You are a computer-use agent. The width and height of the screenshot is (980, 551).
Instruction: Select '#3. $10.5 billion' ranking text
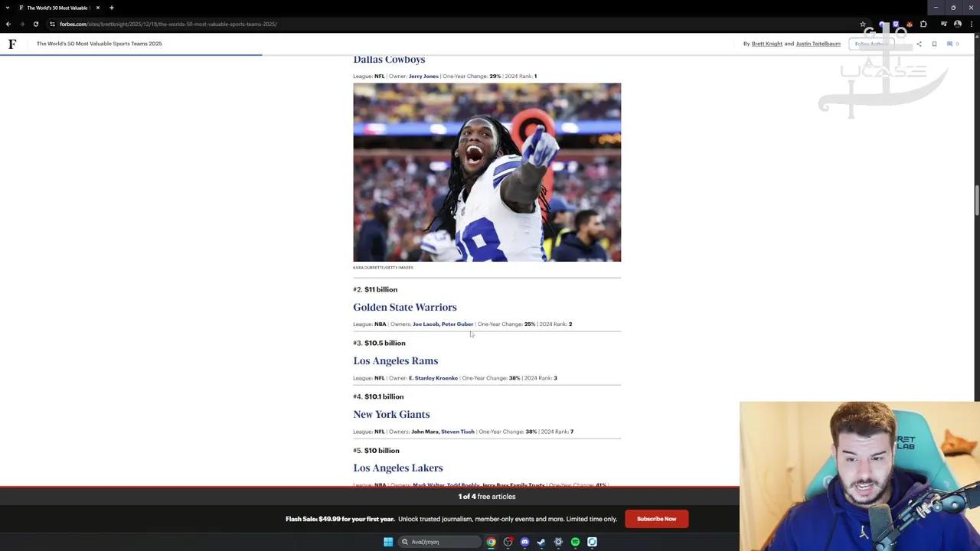379,343
